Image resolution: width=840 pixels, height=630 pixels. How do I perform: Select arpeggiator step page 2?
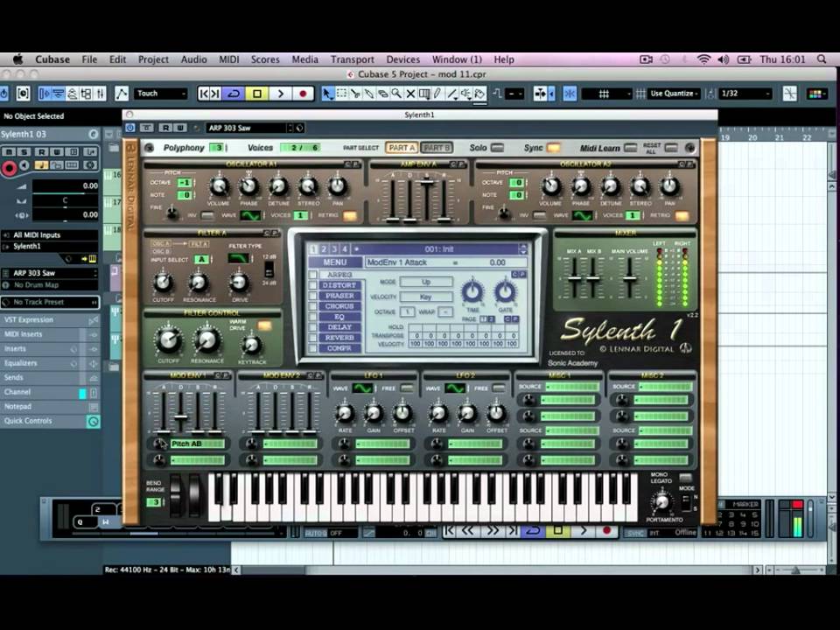[x=492, y=319]
